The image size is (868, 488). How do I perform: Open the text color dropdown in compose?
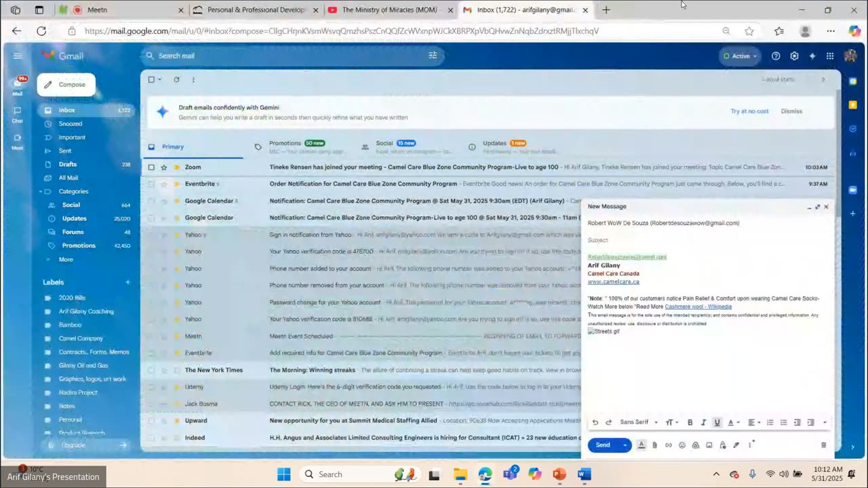733,422
